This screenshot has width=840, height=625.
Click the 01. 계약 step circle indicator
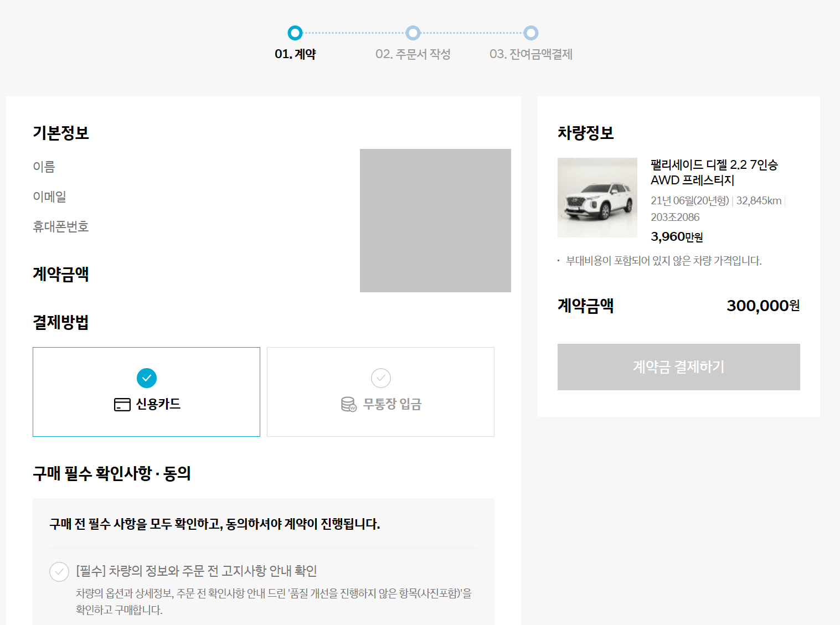point(295,33)
